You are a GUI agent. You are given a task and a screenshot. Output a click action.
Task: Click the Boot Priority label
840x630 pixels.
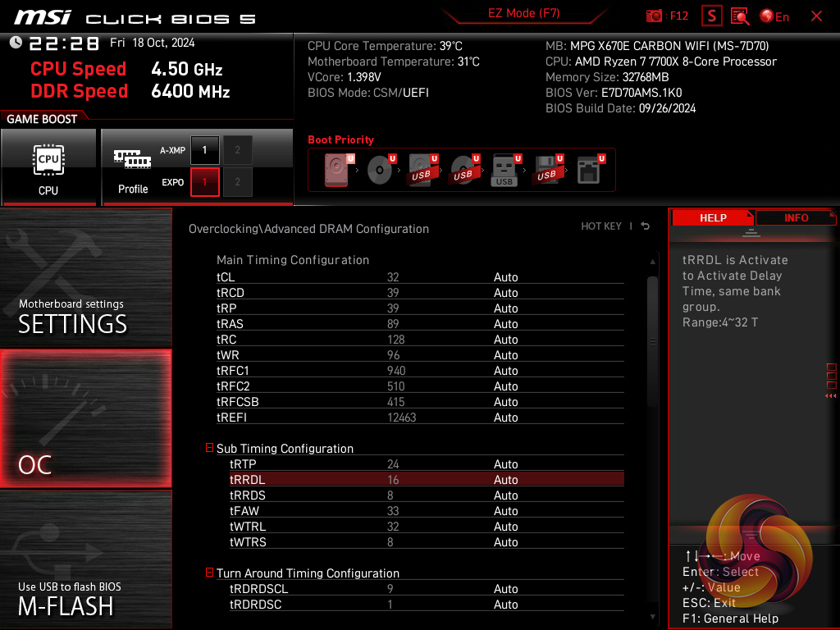pyautogui.click(x=340, y=139)
